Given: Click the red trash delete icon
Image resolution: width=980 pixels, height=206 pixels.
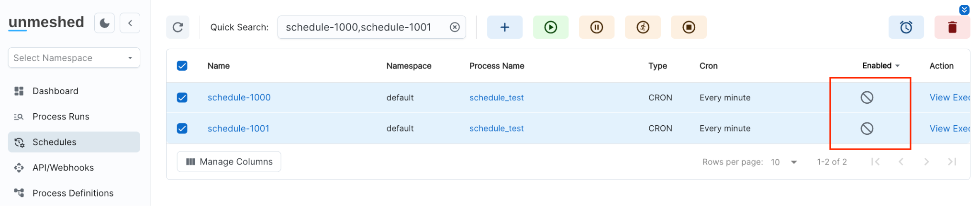Looking at the screenshot, I should 952,27.
